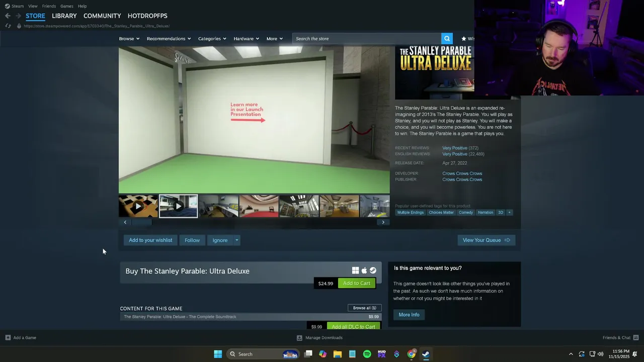Click the page reload icon

(x=8, y=26)
